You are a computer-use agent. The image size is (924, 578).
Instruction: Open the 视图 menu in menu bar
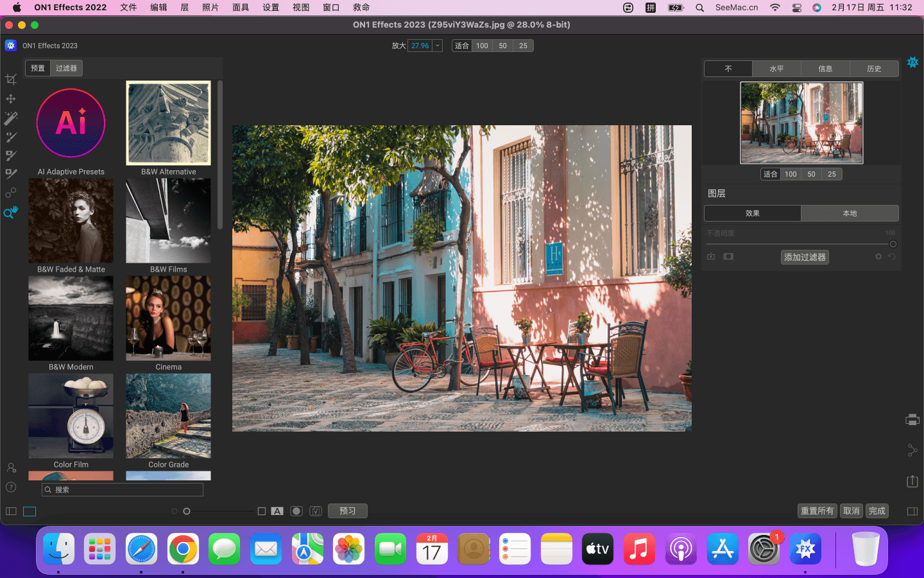click(x=301, y=8)
